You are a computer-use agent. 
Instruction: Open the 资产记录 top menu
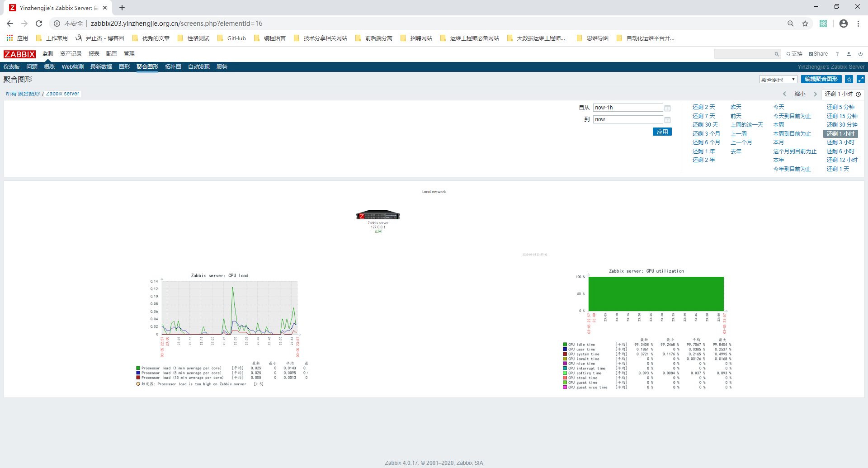(71, 54)
